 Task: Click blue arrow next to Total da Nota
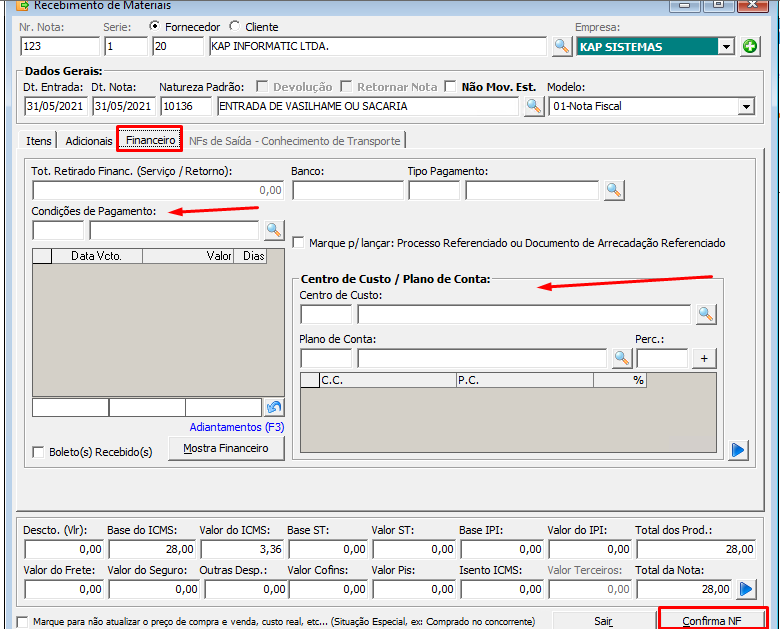[746, 589]
